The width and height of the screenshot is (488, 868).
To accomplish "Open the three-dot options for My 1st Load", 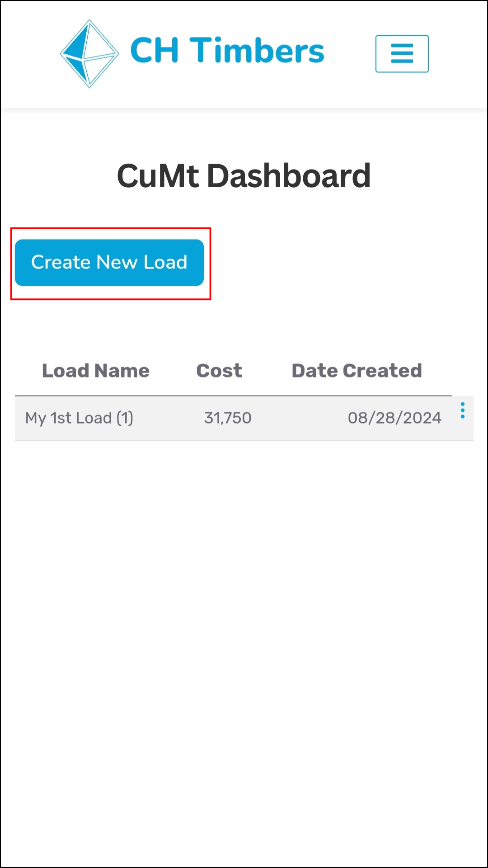I will click(462, 410).
